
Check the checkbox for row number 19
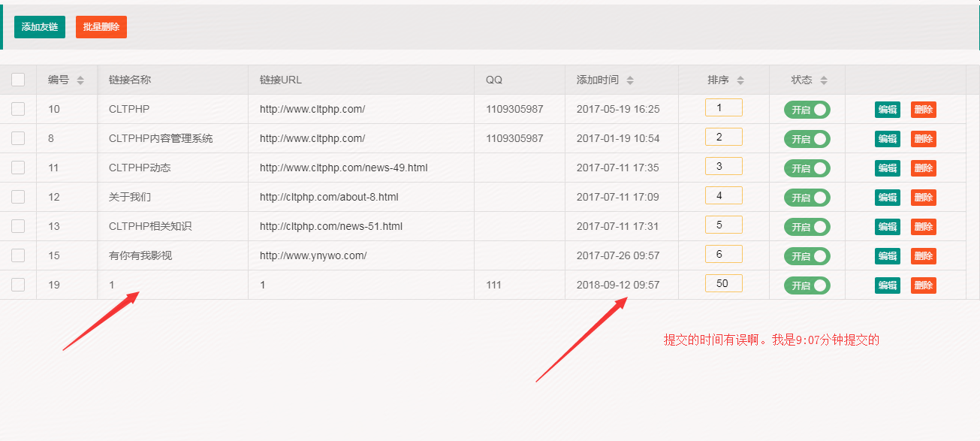click(x=18, y=285)
